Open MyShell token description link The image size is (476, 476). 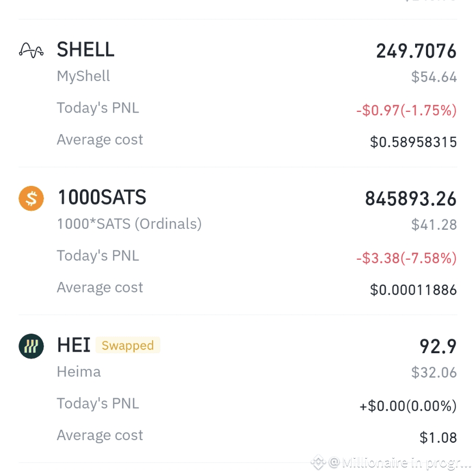(83, 76)
